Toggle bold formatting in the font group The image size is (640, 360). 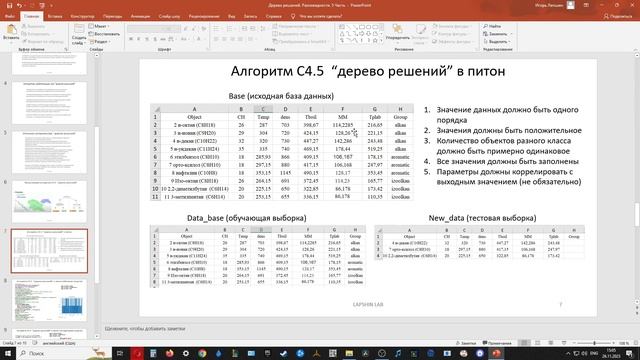pyautogui.click(x=131, y=39)
